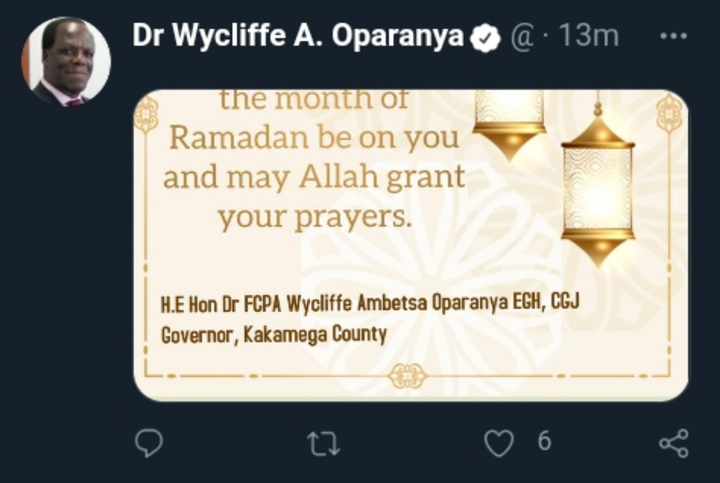Viewport: 720px width, 483px height.
Task: Click the 'H.E Hon Dr FCPA Wycliffe' signature line
Action: [x=370, y=303]
